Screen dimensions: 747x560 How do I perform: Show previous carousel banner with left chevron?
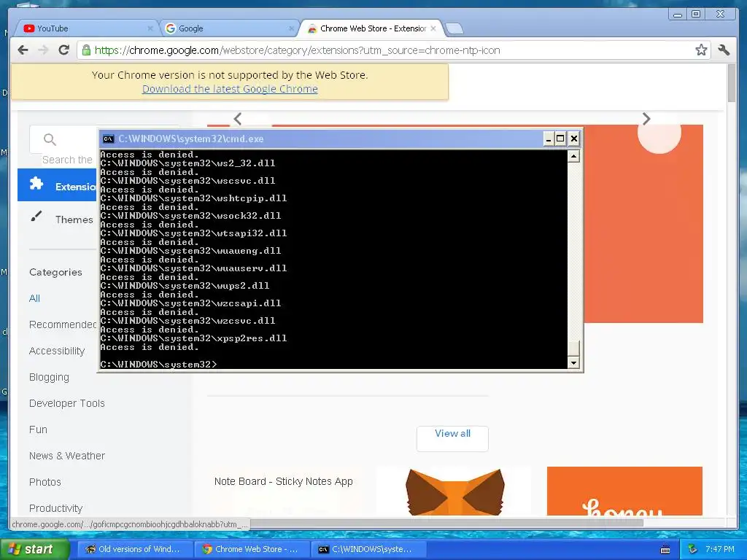coord(238,119)
